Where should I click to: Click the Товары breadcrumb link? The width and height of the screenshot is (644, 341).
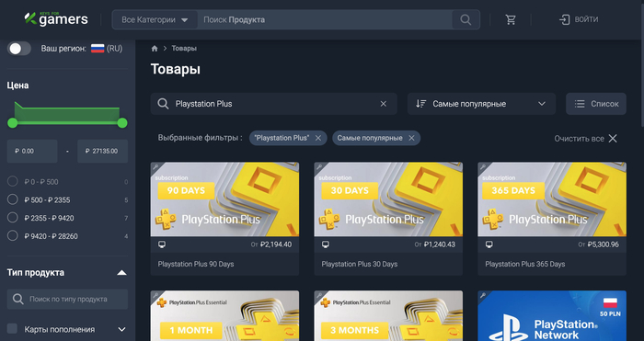pos(184,49)
